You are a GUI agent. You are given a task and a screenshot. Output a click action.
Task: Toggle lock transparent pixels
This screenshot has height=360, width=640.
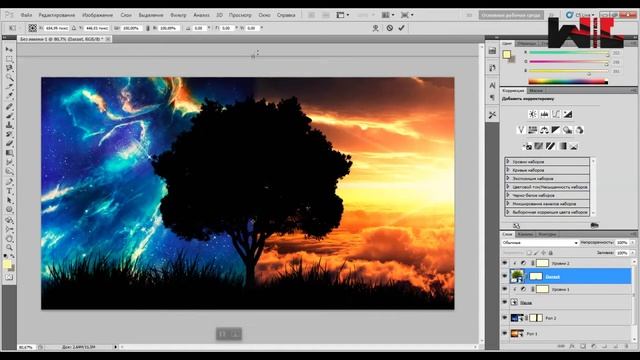[x=529, y=253]
